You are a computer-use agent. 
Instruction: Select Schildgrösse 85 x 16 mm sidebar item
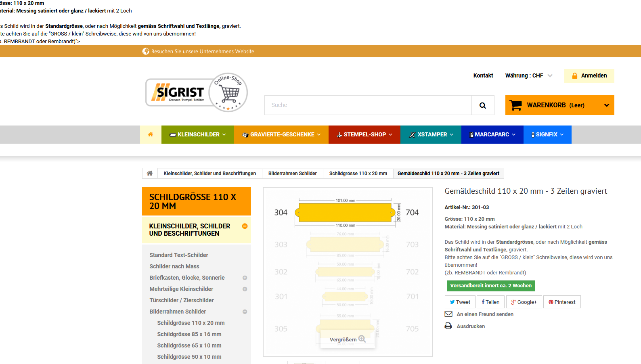pos(189,334)
